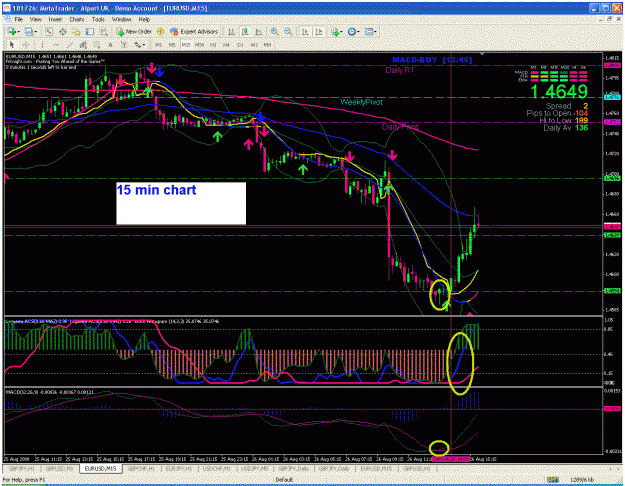Select the Text Label tool

click(x=124, y=45)
